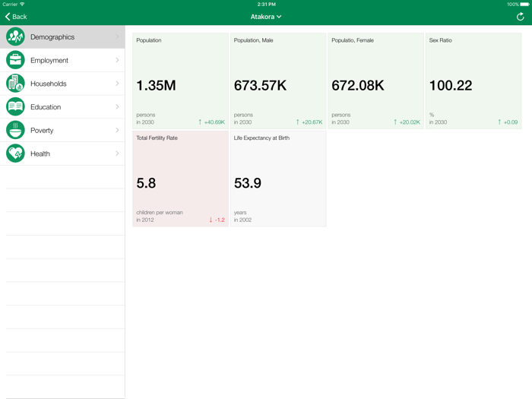
Task: Click the 'in 2012' year label
Action: click(x=145, y=220)
